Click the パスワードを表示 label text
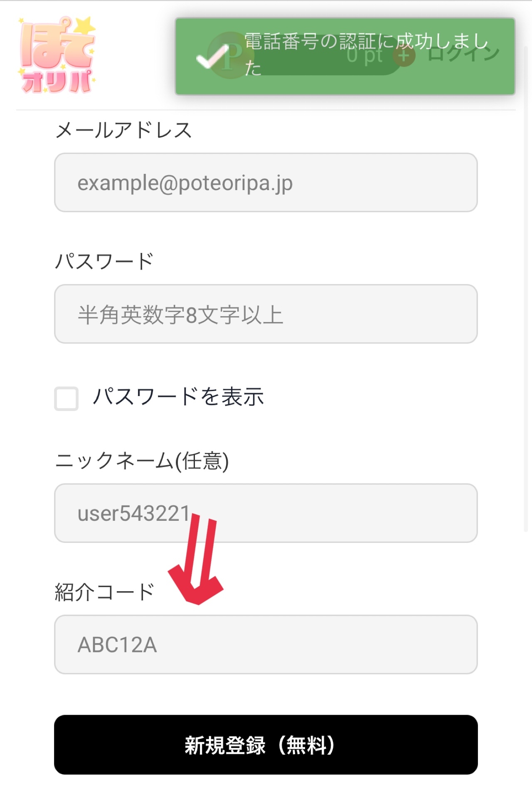The width and height of the screenshot is (532, 785). pyautogui.click(x=178, y=396)
